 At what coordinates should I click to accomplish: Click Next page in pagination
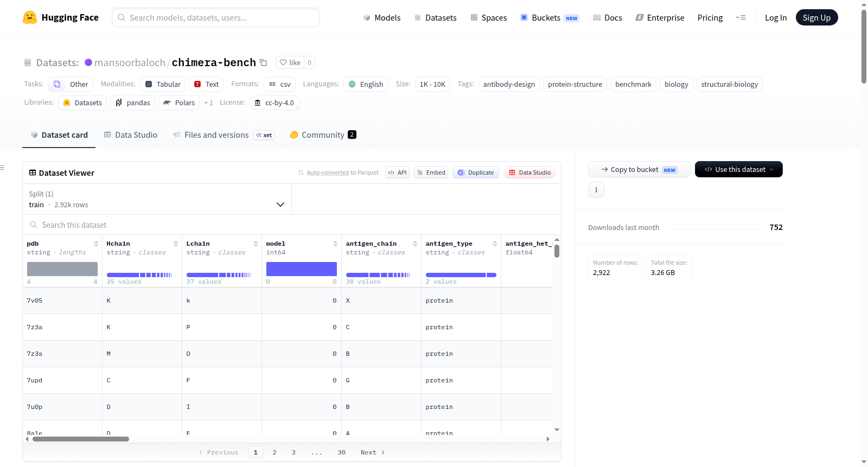(x=373, y=452)
